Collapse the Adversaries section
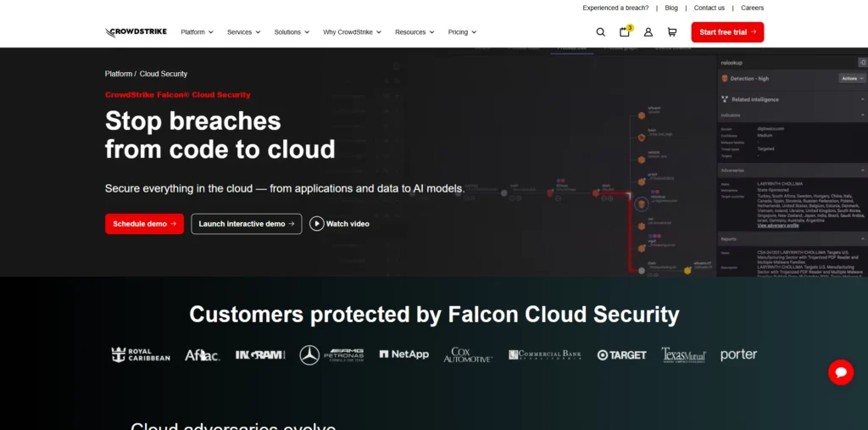Viewport: 868px width, 430px height. (862, 170)
